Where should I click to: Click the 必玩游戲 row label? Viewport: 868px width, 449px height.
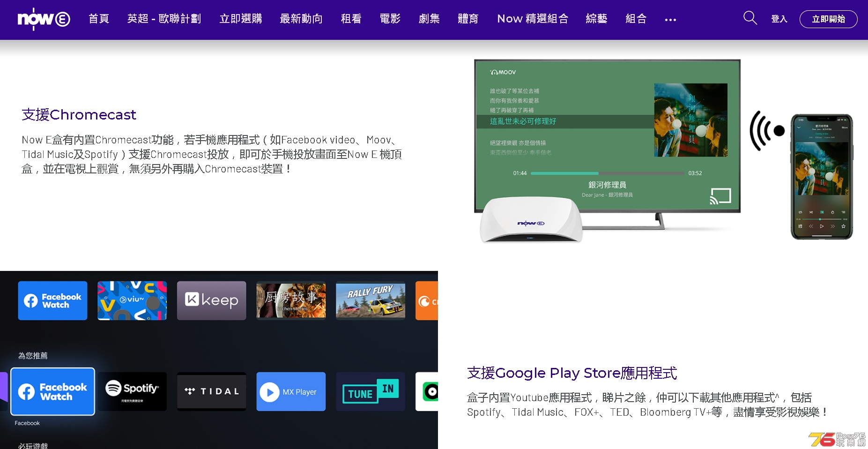[33, 445]
